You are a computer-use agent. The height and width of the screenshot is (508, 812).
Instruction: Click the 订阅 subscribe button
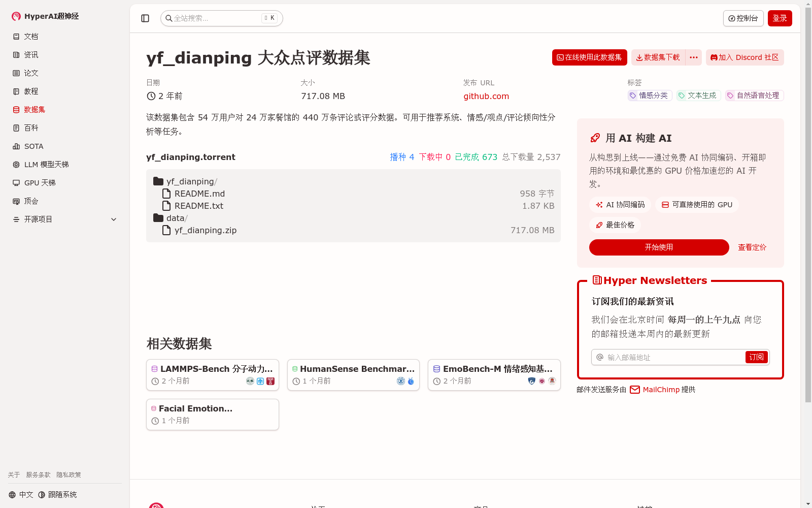point(757,357)
